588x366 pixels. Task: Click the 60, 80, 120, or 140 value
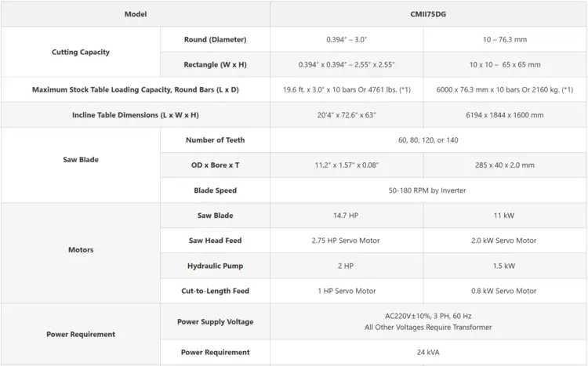point(428,140)
